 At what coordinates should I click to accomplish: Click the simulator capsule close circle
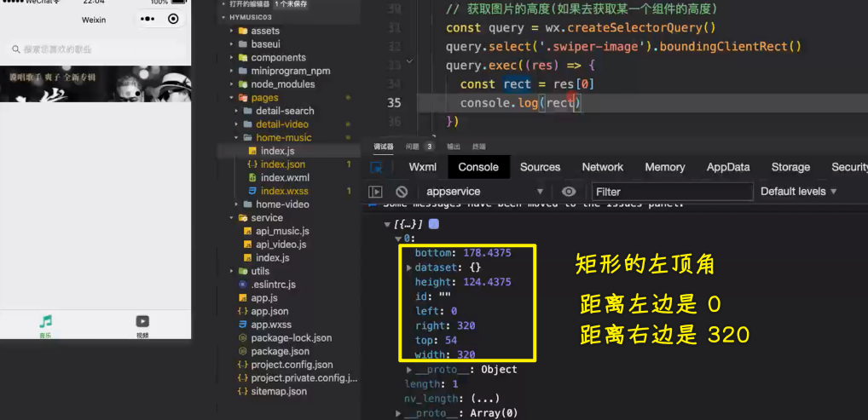click(x=173, y=20)
